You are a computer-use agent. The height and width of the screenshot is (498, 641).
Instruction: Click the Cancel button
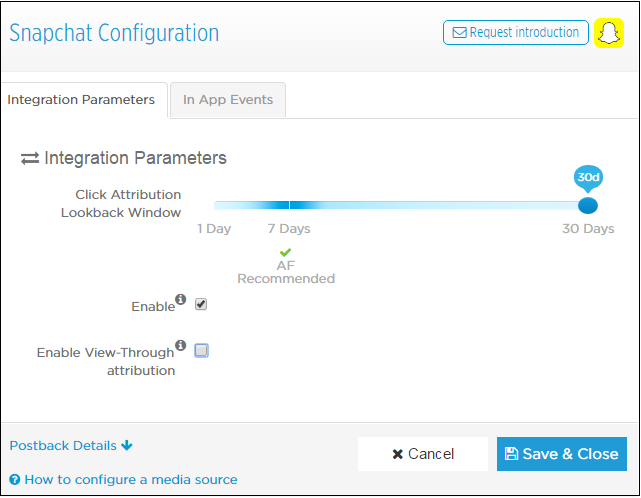[423, 454]
